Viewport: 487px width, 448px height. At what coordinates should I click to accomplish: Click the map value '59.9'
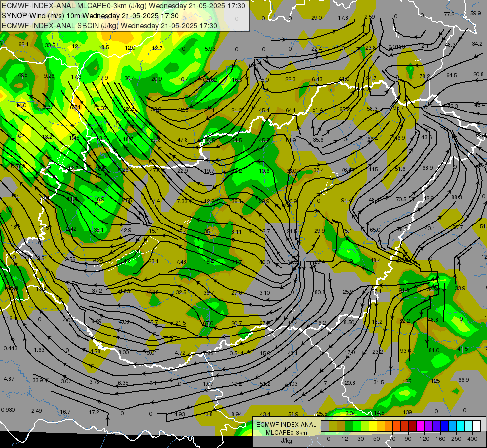476,13
